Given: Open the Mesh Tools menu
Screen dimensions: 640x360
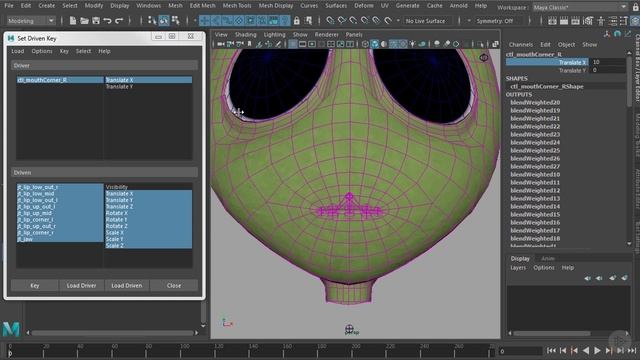Looking at the screenshot, I should click(x=237, y=6).
